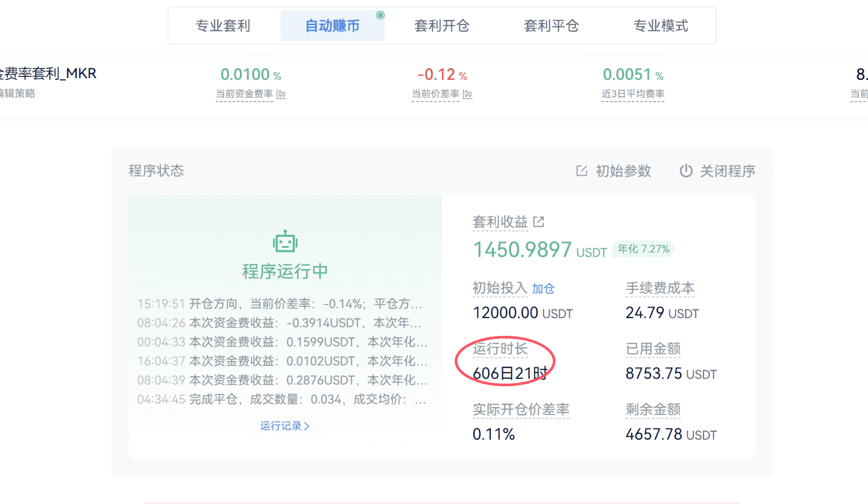Screen dimensions: 868x504
Task: Click the 0.0100 % funding rate value
Action: [251, 74]
